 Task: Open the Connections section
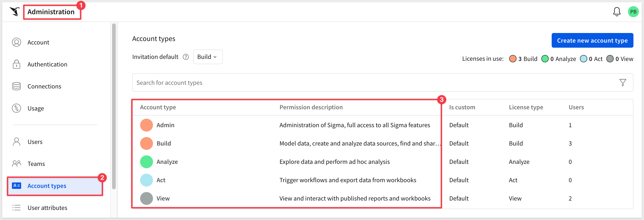(x=44, y=86)
